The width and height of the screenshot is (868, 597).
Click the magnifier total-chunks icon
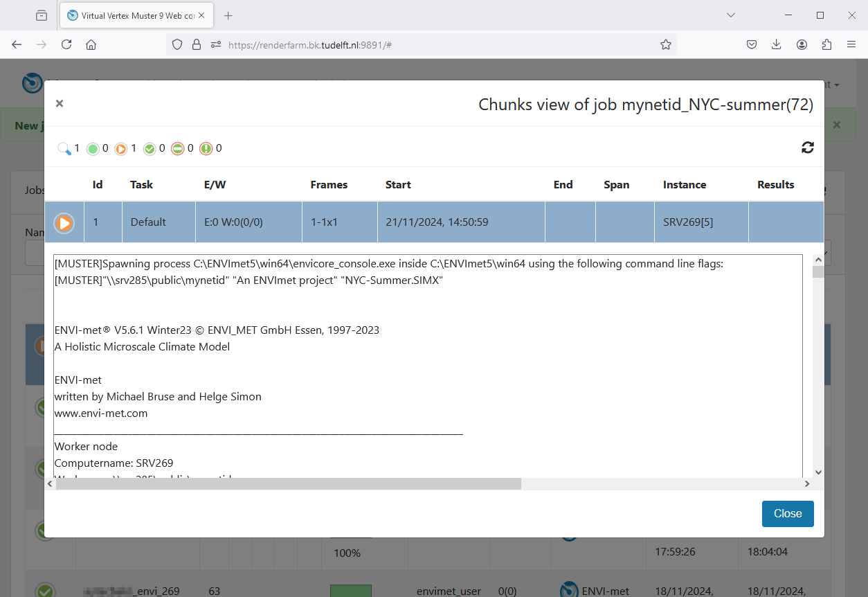[64, 148]
